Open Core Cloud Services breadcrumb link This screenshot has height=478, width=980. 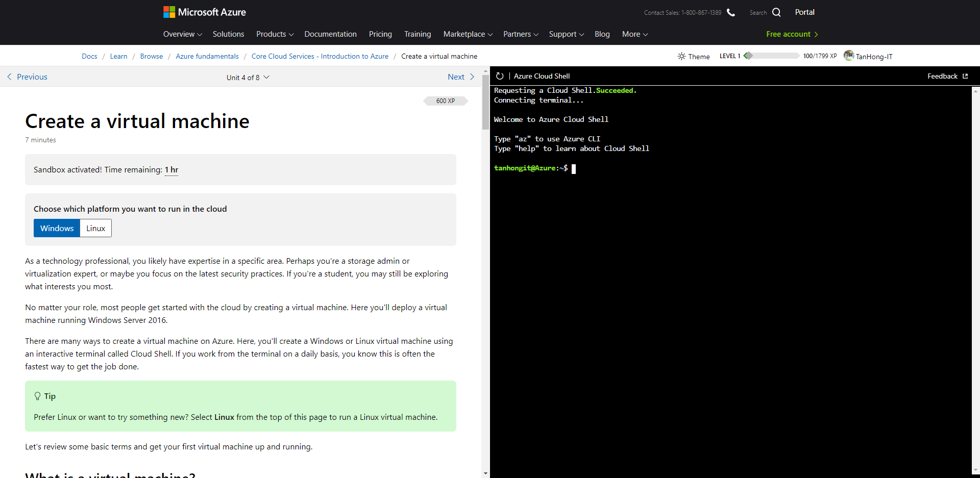(x=320, y=56)
